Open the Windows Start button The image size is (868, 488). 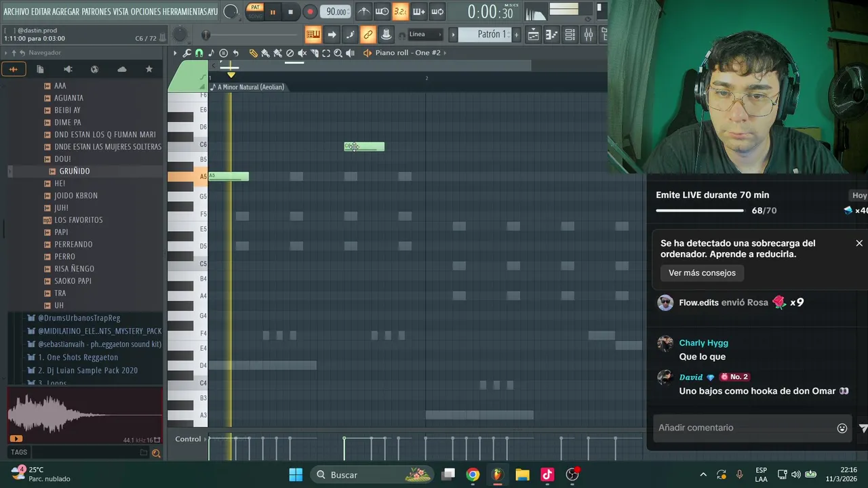point(296,475)
